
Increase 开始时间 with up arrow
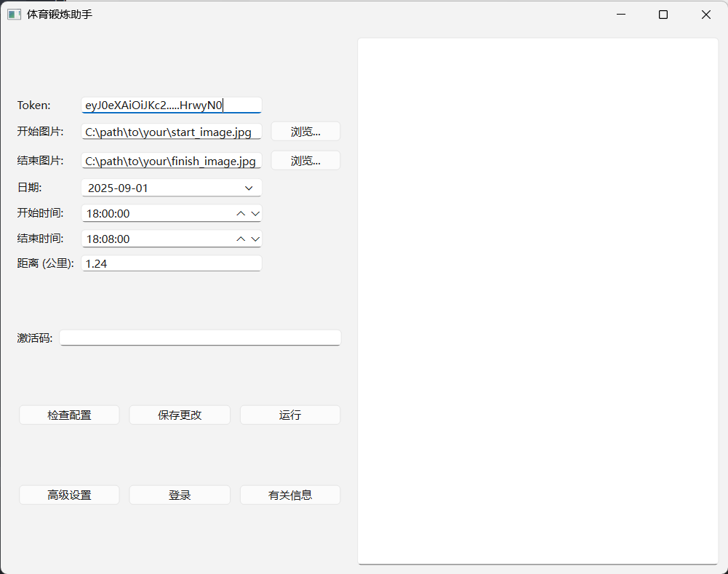[x=241, y=213]
